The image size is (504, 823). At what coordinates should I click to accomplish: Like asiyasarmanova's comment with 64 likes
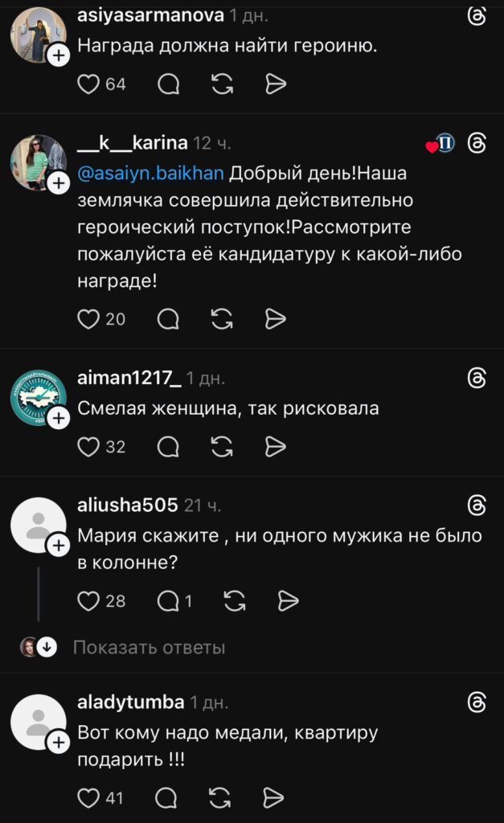tap(88, 84)
